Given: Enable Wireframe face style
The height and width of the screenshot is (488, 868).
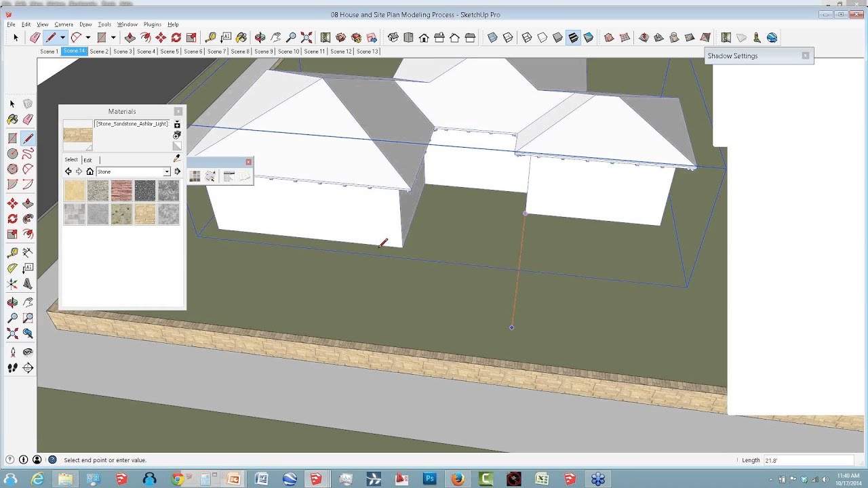Looking at the screenshot, I should click(527, 38).
